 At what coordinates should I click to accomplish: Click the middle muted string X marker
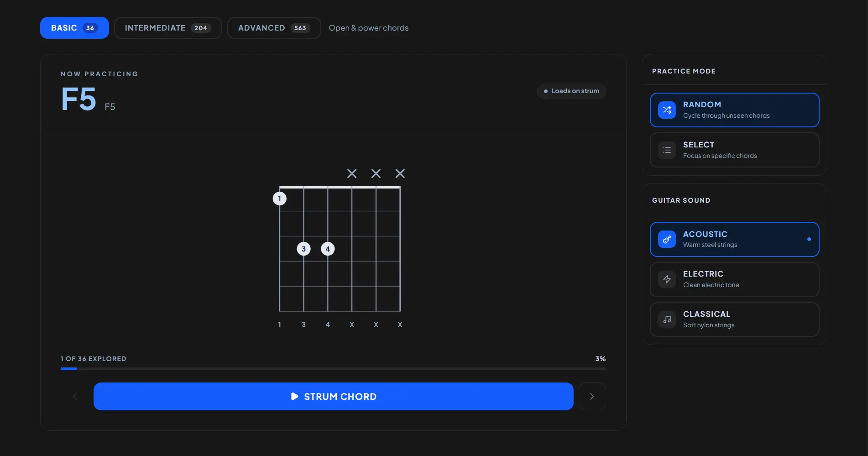(376, 173)
